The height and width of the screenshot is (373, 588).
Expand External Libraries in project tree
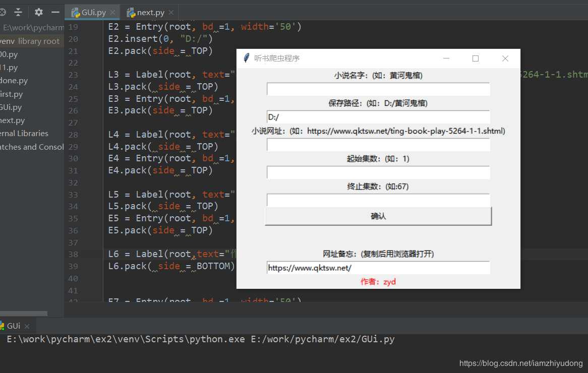24,134
